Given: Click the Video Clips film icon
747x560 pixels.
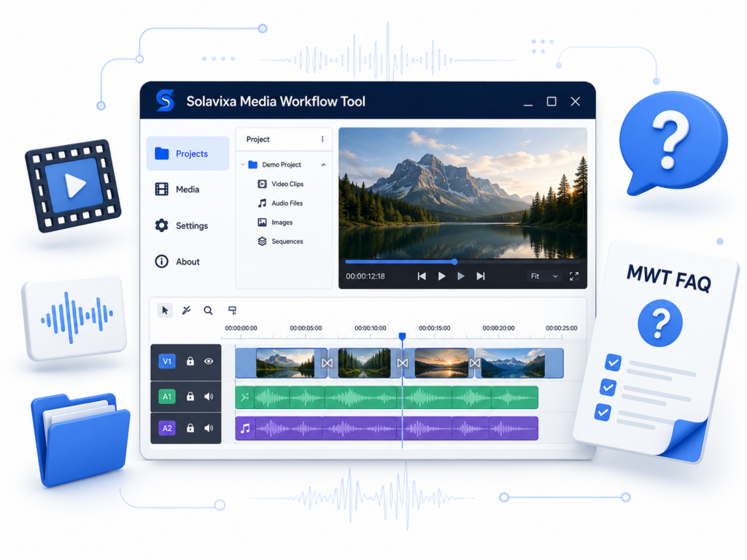Looking at the screenshot, I should [262, 184].
